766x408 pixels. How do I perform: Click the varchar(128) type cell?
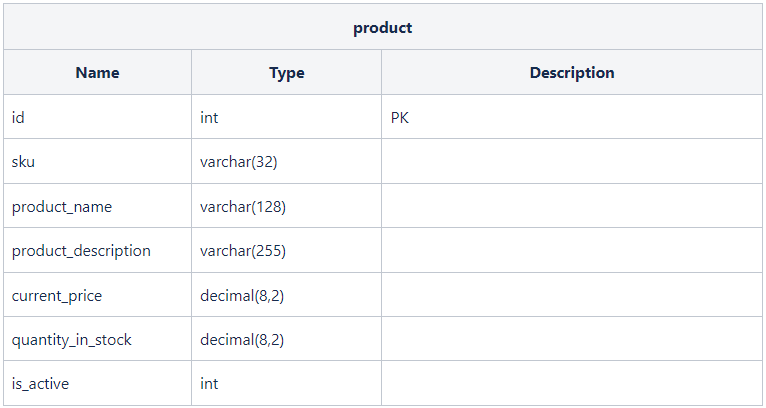pyautogui.click(x=286, y=206)
